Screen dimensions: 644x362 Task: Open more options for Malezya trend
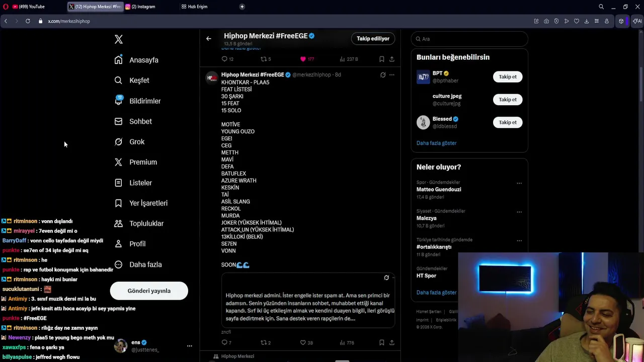point(519,212)
